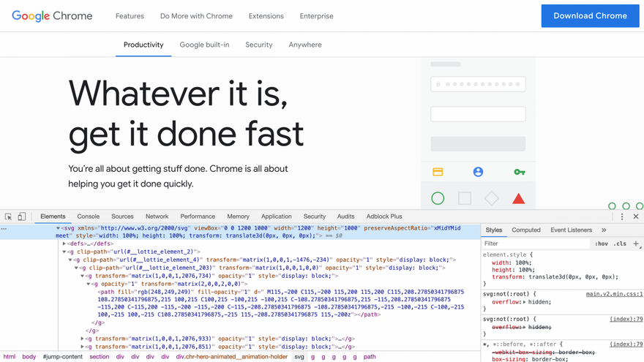
Task: Toggle the .cls class editor button
Action: 620,244
